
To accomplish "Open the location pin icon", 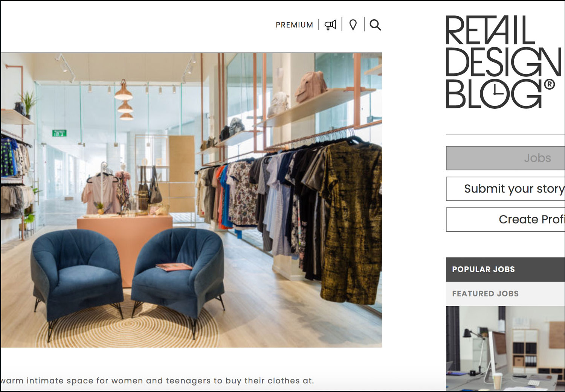I will tap(353, 25).
